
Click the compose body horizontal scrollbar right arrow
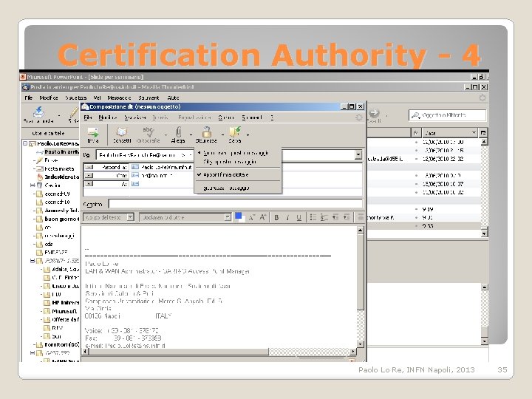coord(353,352)
